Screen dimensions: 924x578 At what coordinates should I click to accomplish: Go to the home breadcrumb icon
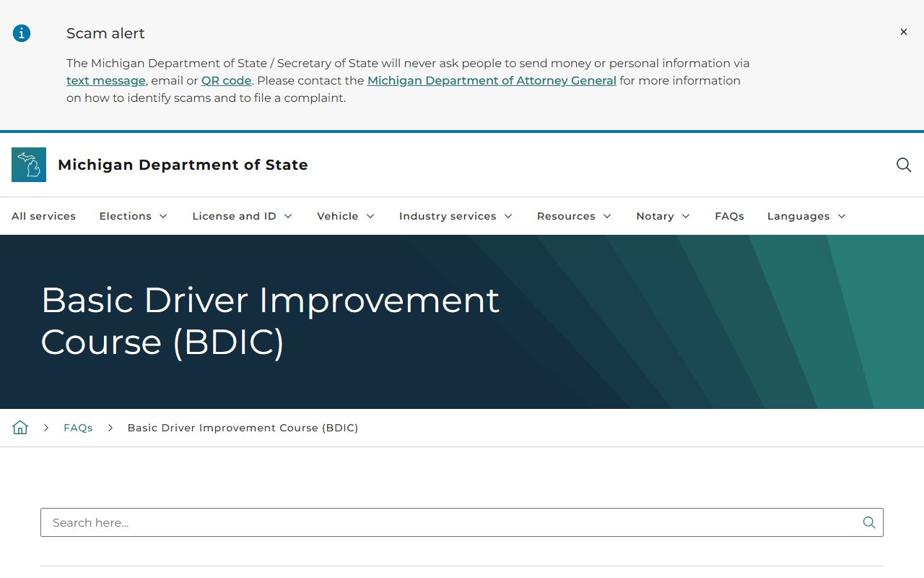pos(20,428)
